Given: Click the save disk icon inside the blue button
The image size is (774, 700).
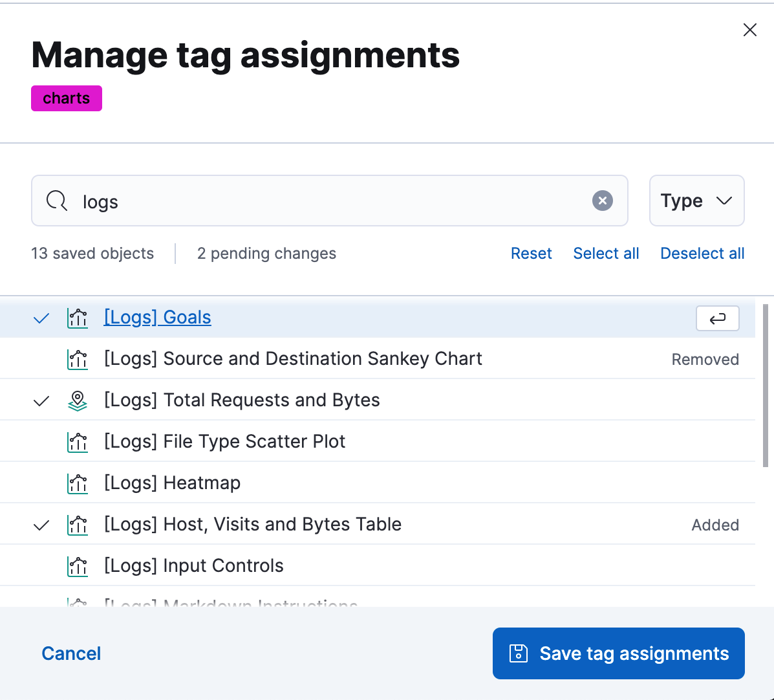Looking at the screenshot, I should (519, 653).
